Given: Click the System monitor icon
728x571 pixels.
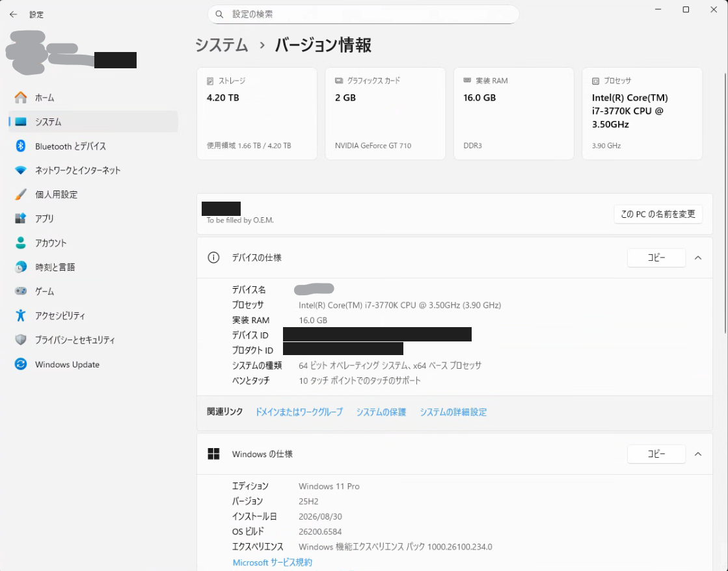Looking at the screenshot, I should click(x=20, y=122).
